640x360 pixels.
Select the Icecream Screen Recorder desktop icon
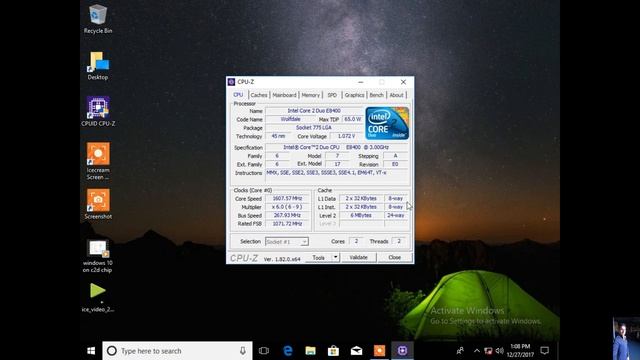click(x=98, y=161)
